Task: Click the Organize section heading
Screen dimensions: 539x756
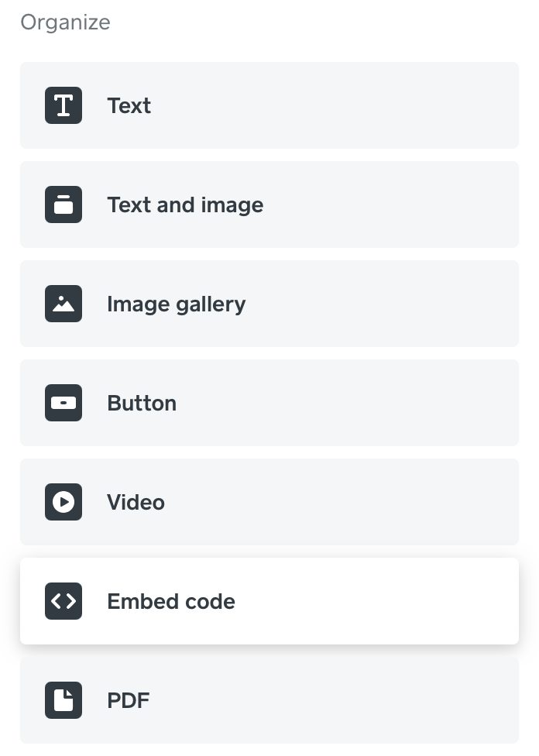Action: click(x=65, y=22)
